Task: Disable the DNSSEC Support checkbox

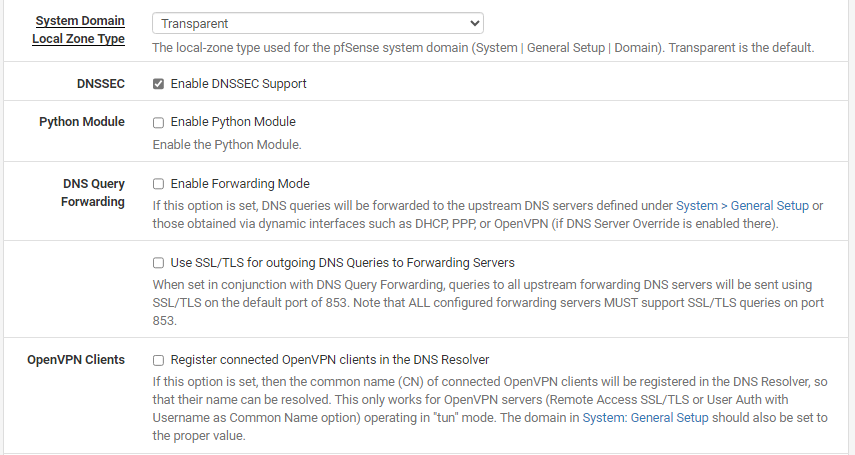Action: click(158, 84)
